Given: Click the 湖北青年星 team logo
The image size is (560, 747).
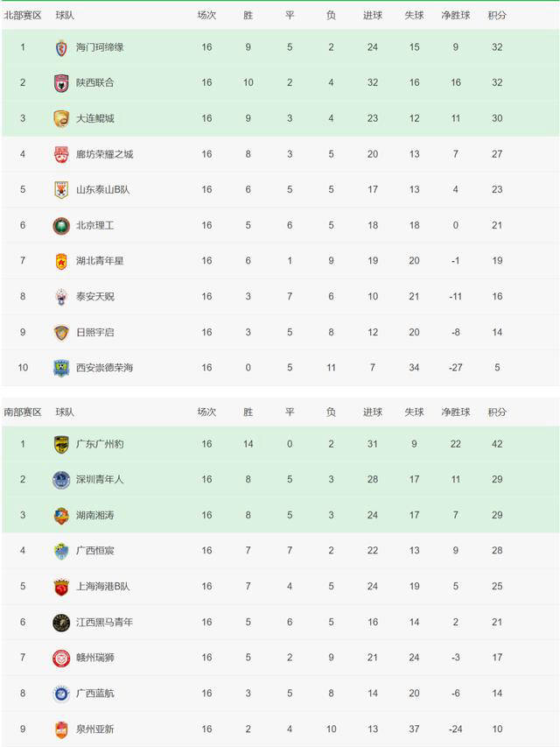Looking at the screenshot, I should 61,261.
